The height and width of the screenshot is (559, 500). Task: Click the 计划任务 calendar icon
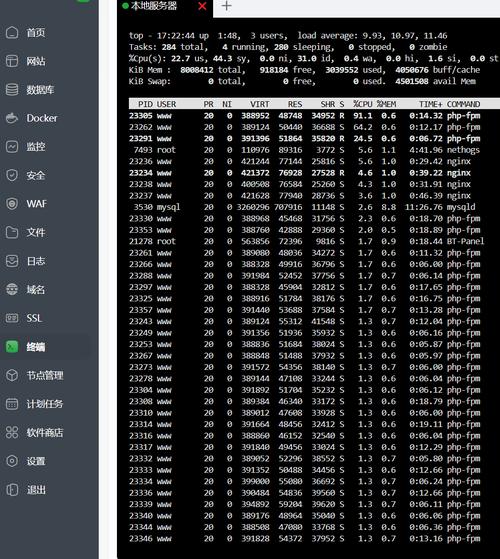pos(12,404)
